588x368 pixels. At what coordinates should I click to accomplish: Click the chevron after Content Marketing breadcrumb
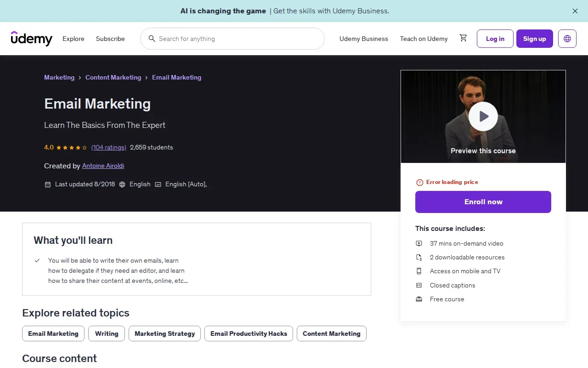point(147,78)
